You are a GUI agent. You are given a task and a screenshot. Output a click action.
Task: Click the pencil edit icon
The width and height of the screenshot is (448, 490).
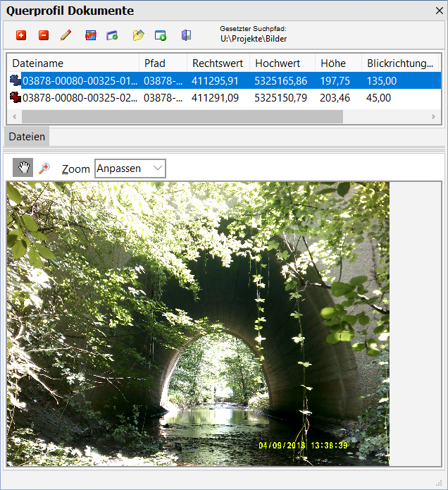click(x=66, y=35)
